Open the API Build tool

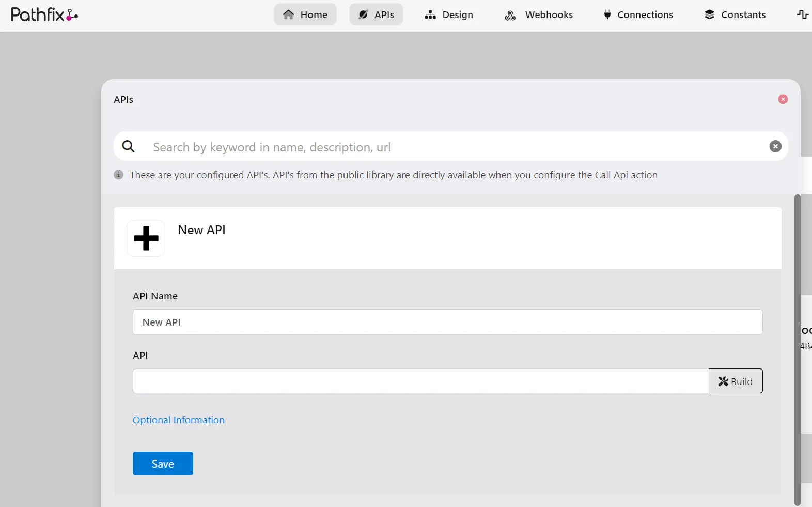(736, 381)
